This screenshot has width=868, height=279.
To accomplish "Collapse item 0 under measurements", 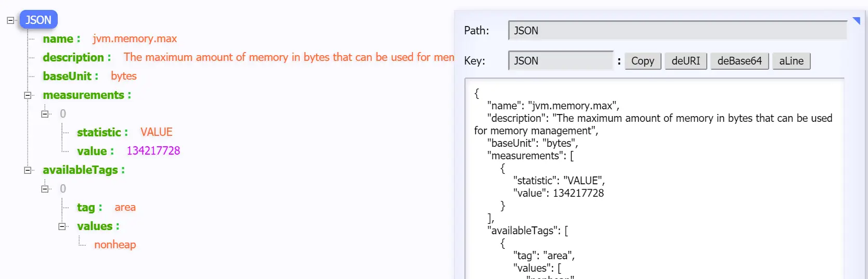I will coord(45,114).
